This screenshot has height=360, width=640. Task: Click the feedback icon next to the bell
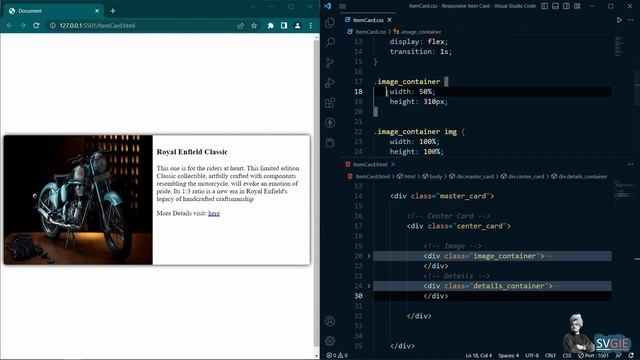[x=618, y=356]
